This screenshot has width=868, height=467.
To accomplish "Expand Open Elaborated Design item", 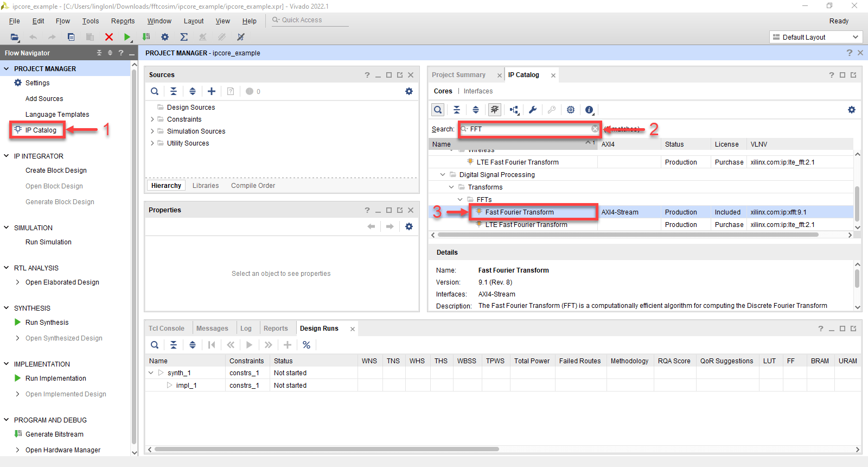I will (18, 282).
